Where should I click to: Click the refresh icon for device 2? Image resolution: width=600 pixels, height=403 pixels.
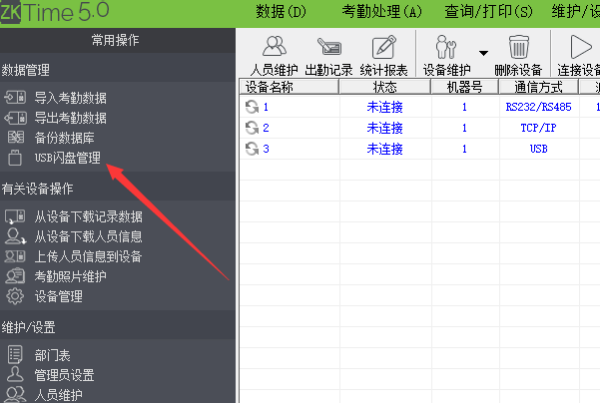click(252, 128)
